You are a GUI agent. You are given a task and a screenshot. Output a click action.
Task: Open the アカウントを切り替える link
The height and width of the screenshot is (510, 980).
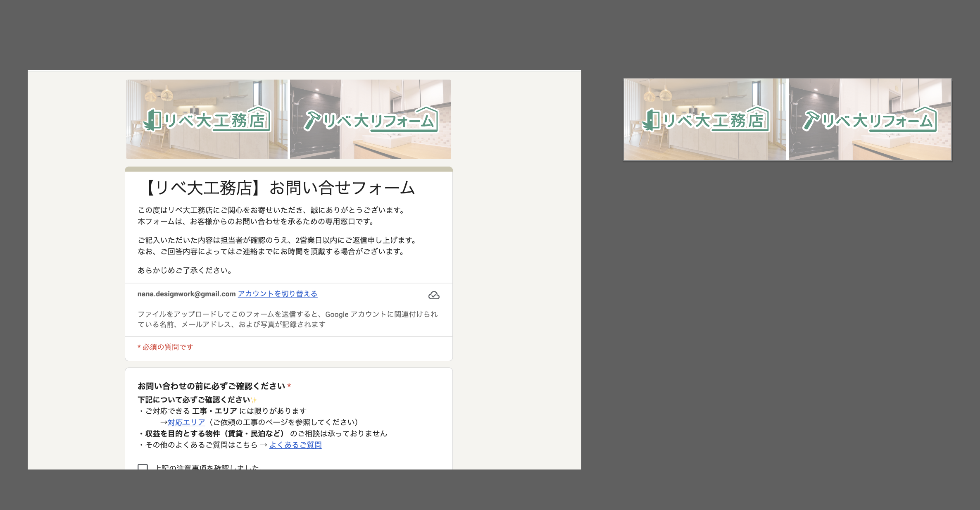click(x=277, y=294)
